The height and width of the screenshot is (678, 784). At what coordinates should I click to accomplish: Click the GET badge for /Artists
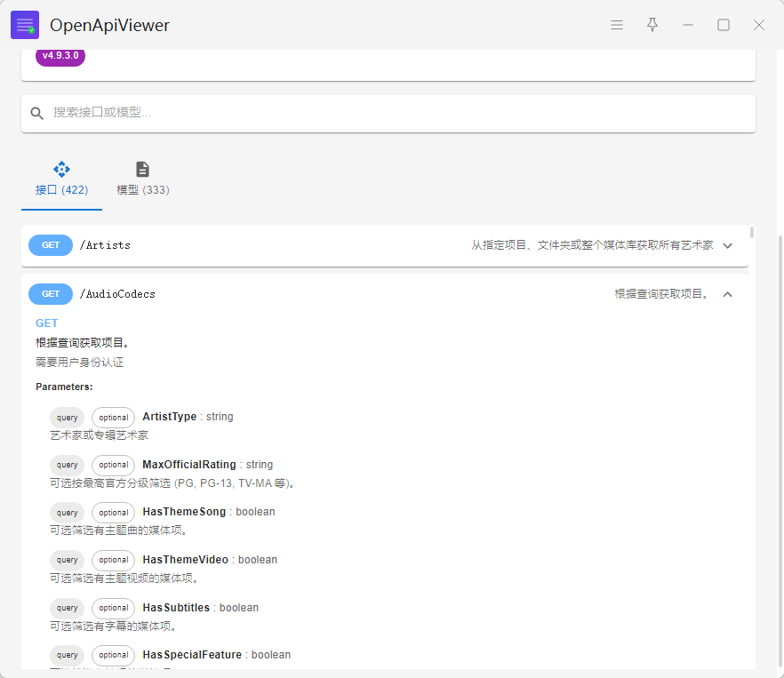click(51, 245)
